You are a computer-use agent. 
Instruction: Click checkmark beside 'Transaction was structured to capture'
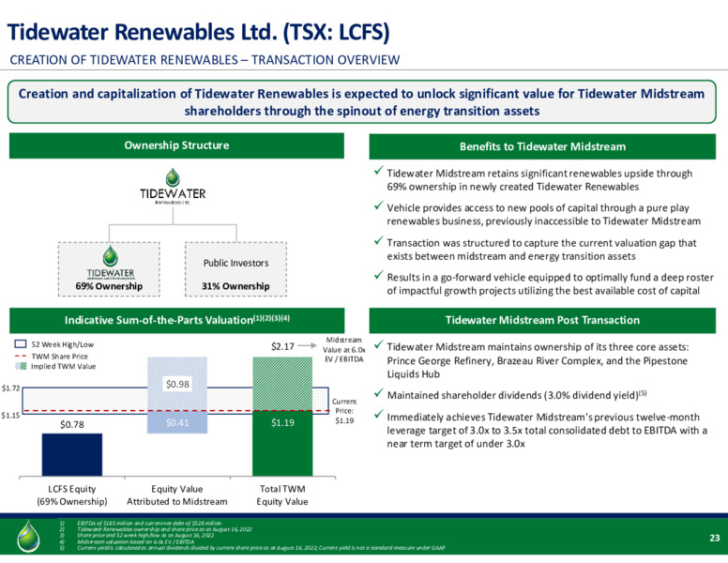click(x=379, y=240)
